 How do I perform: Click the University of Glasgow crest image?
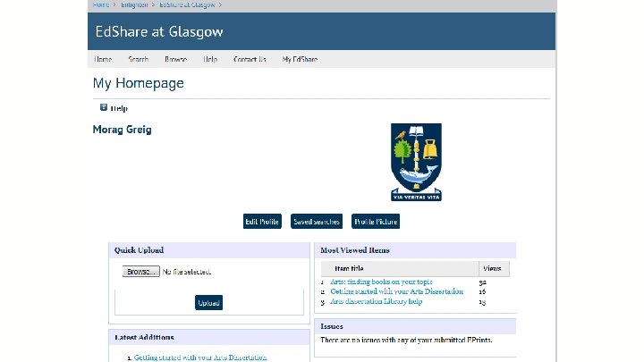pos(416,162)
